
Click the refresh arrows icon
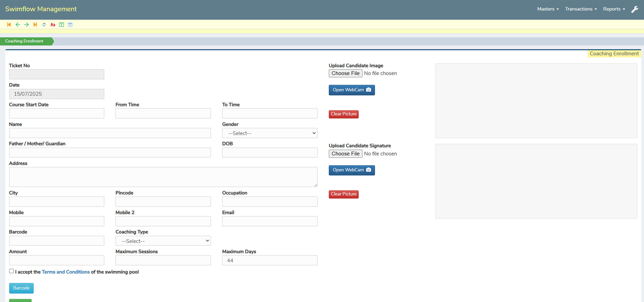44,24
